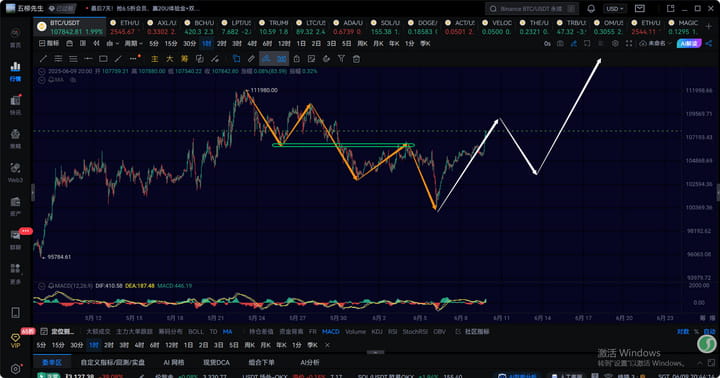Toggle the MACD indicator on

tap(331, 332)
